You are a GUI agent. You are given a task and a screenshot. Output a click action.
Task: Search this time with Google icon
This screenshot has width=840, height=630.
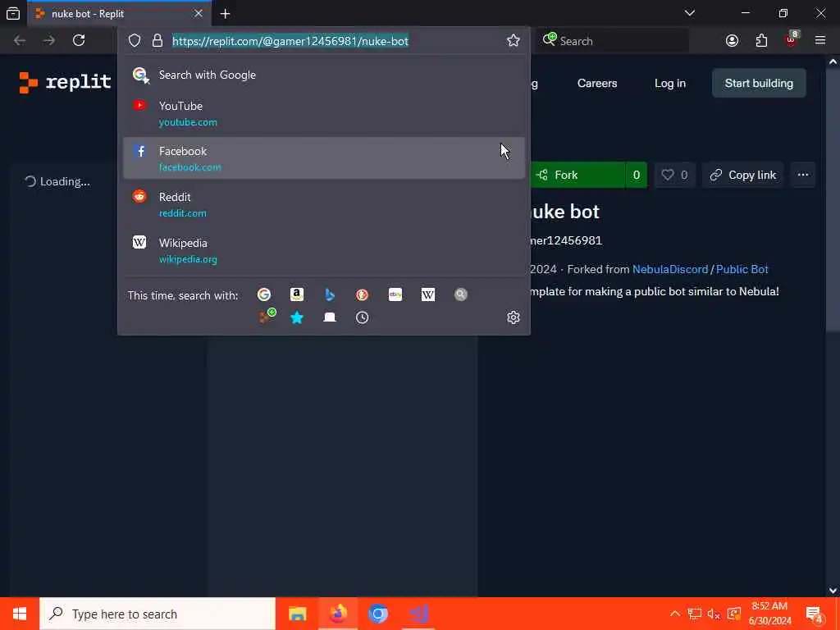tap(264, 294)
